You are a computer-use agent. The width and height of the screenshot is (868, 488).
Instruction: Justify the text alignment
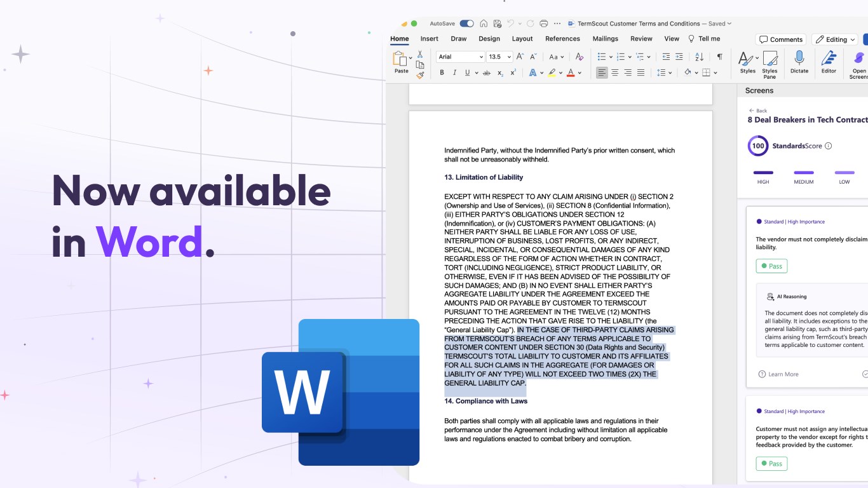click(641, 73)
